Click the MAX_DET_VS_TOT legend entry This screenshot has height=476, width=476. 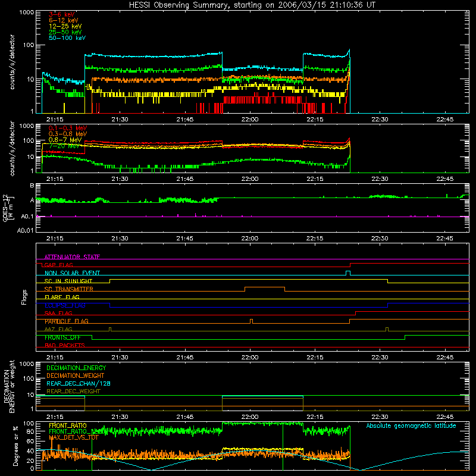pyautogui.click(x=74, y=437)
